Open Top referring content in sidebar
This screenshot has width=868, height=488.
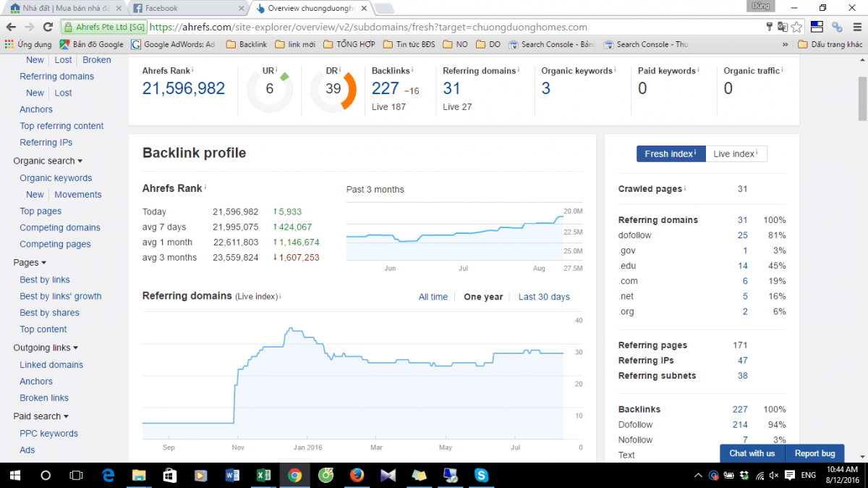[x=62, y=126]
